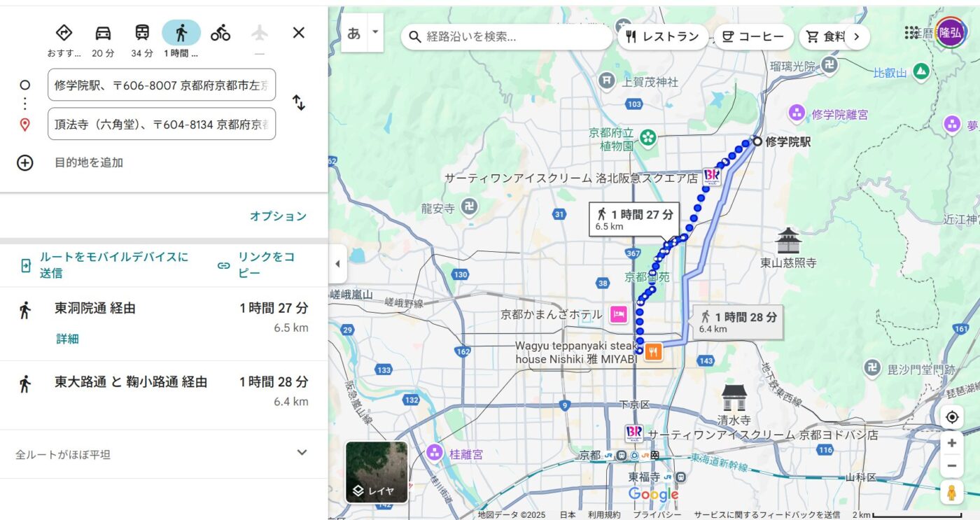The height and width of the screenshot is (520, 980).
Task: Zoom in on the map with plus
Action: point(951,443)
